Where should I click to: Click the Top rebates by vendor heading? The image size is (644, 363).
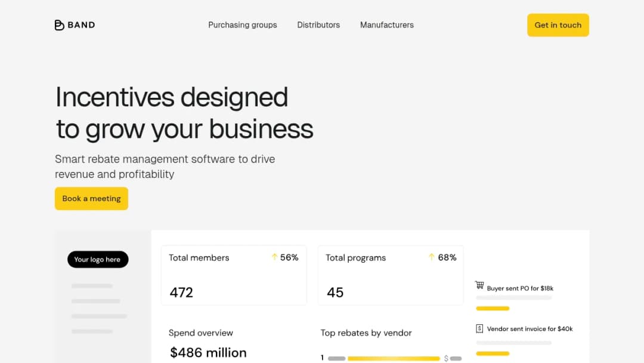366,333
